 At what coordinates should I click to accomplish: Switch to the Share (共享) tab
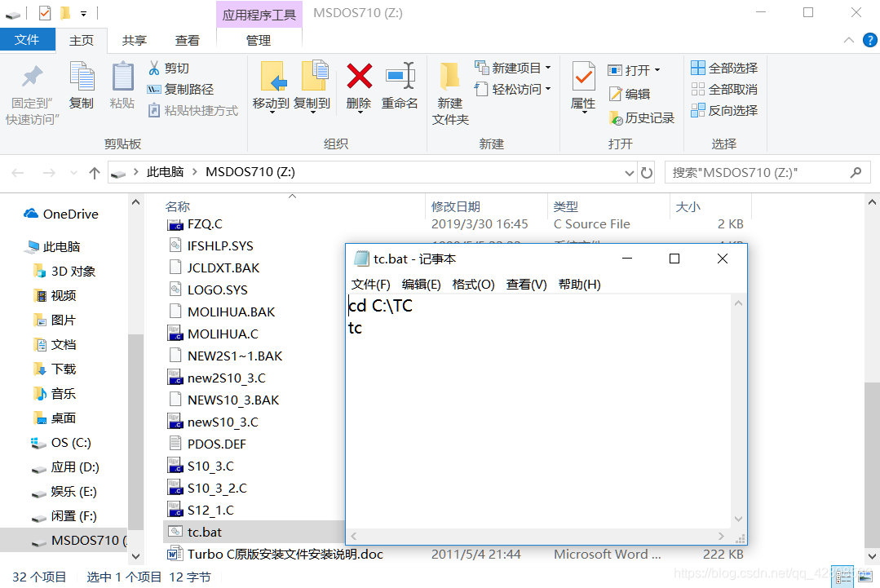point(135,41)
